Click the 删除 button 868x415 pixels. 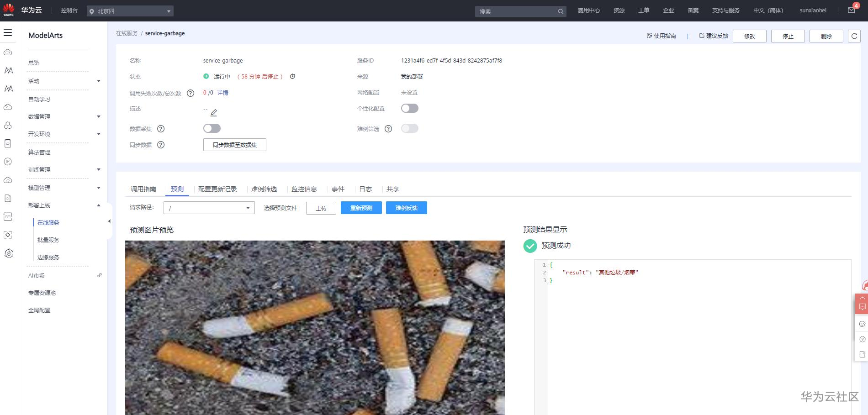[x=826, y=36]
